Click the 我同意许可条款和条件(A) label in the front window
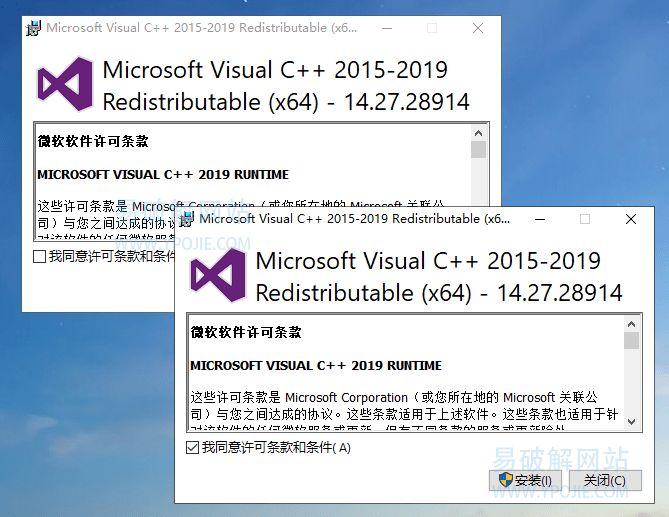The image size is (669, 517). [276, 447]
